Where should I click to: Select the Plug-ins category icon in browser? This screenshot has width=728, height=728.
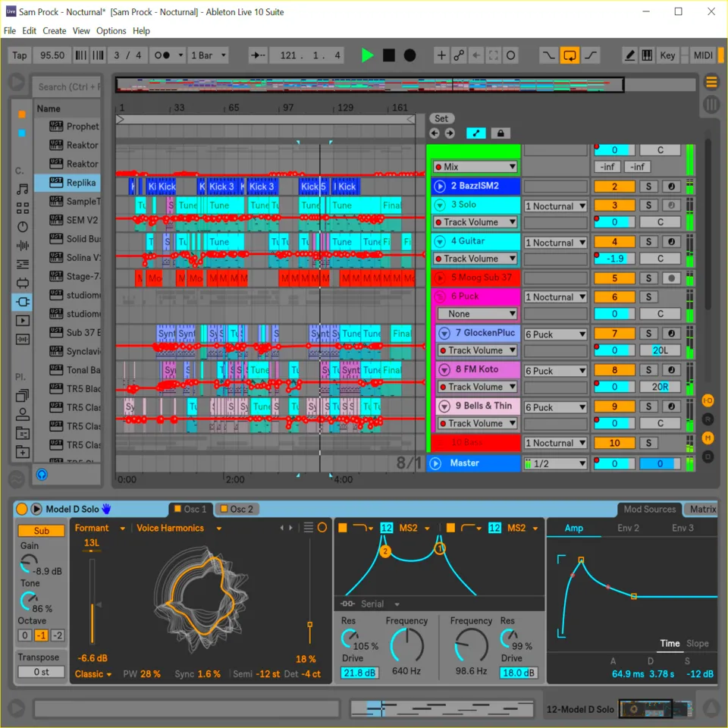click(x=22, y=302)
